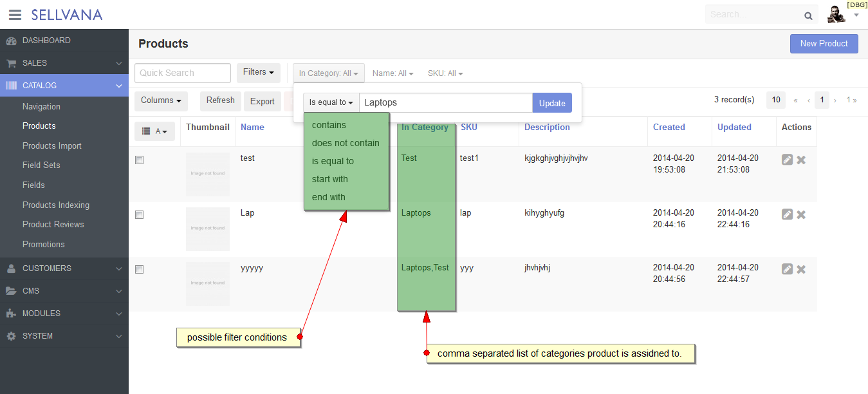Click the Modules puzzle icon

(11, 314)
